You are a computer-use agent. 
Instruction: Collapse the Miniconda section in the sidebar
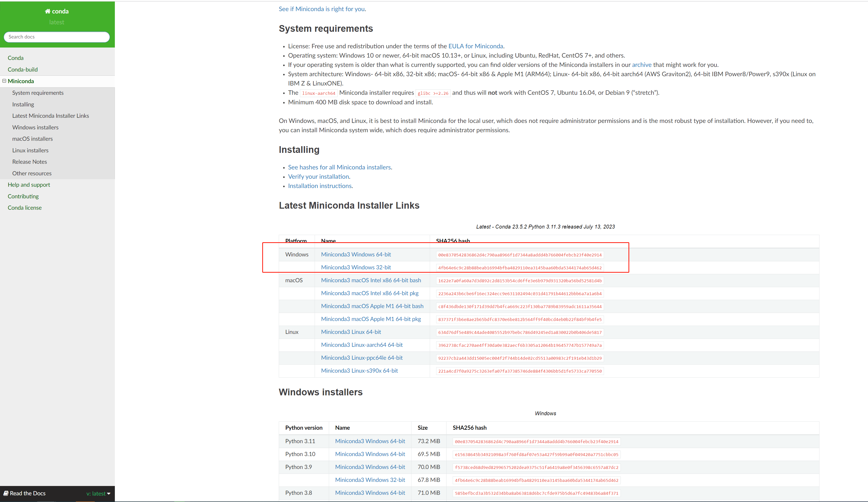pyautogui.click(x=4, y=81)
